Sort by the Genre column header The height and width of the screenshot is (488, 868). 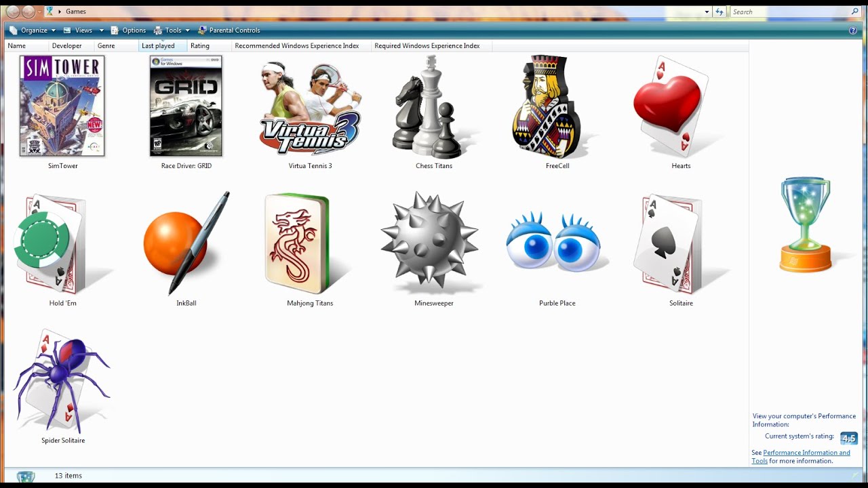click(x=117, y=46)
